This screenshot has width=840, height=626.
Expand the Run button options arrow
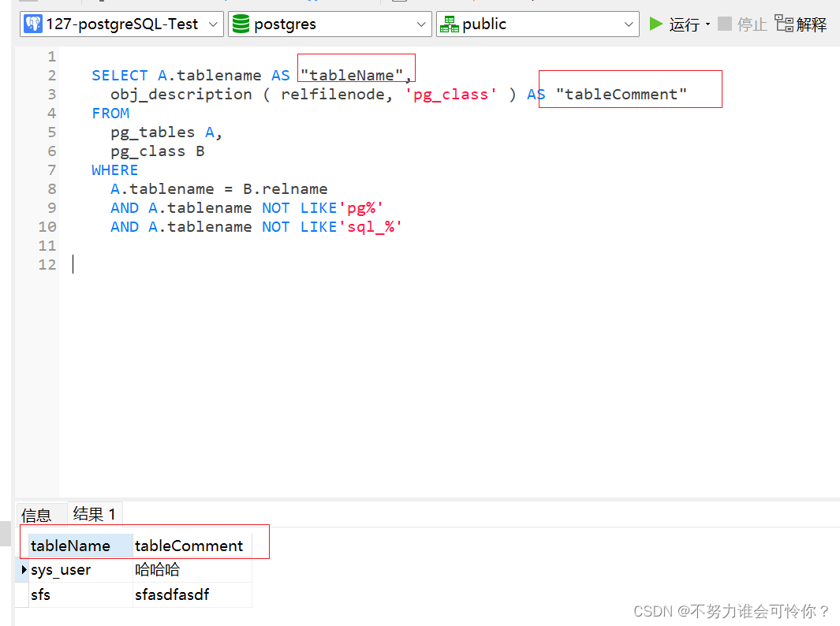(707, 24)
